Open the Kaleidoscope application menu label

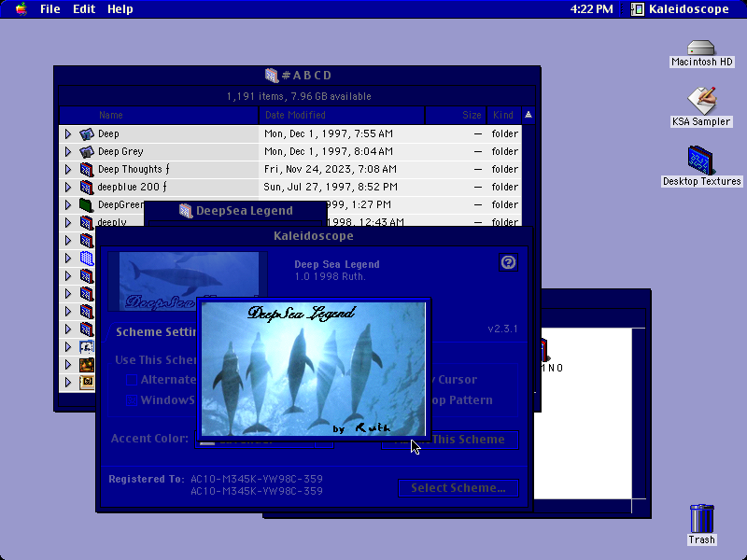[688, 9]
